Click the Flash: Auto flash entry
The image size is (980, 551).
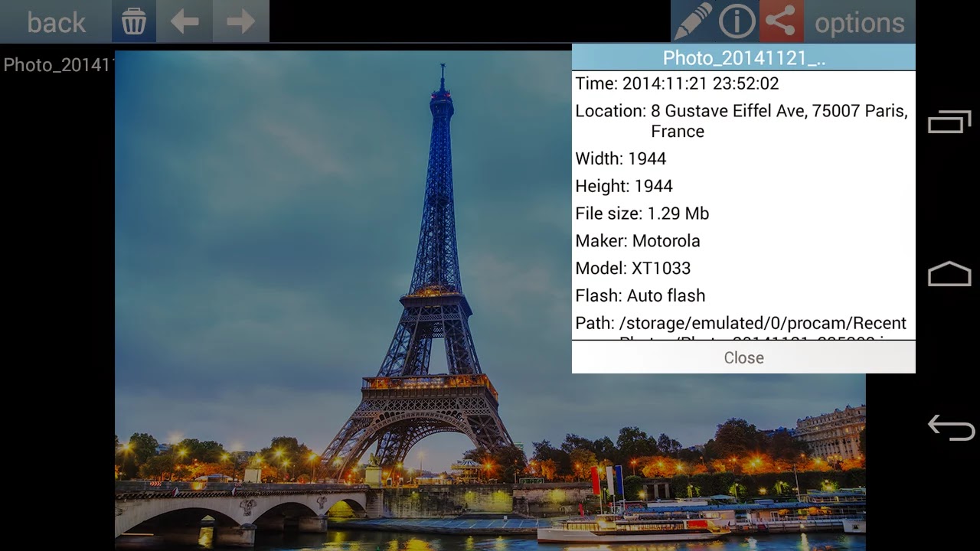pos(640,296)
